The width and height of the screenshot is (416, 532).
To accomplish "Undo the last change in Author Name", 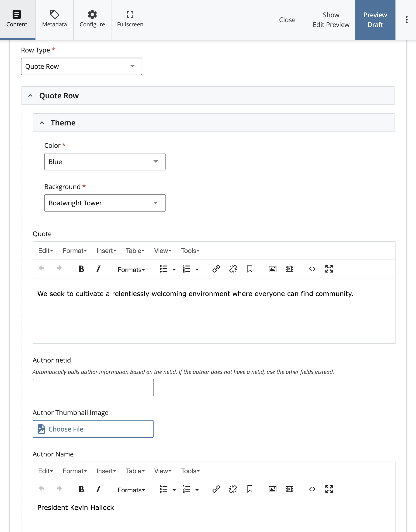I will (x=42, y=489).
